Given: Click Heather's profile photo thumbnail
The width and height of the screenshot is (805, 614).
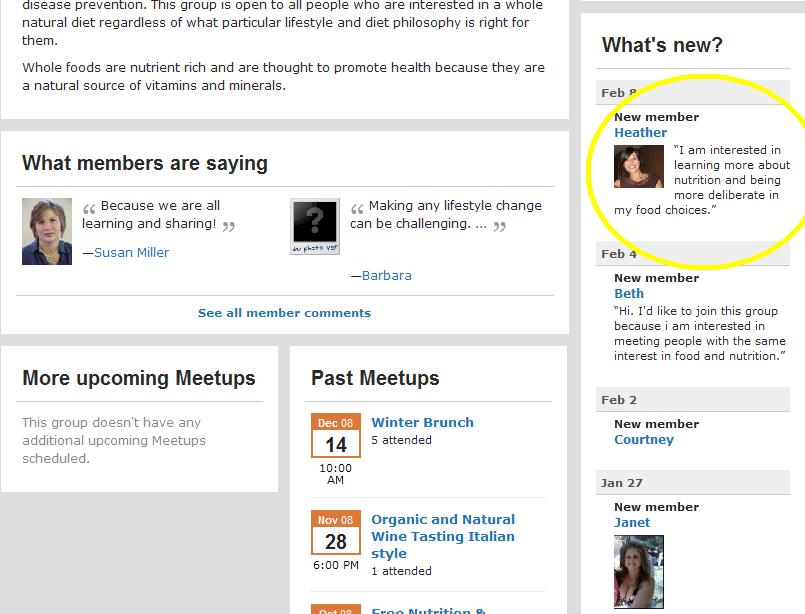Looking at the screenshot, I should coord(638,167).
